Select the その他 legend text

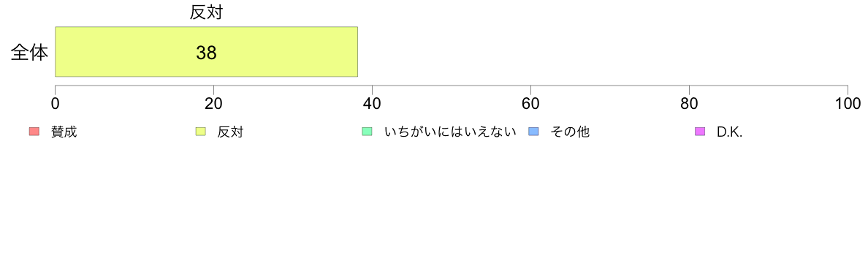(x=570, y=132)
